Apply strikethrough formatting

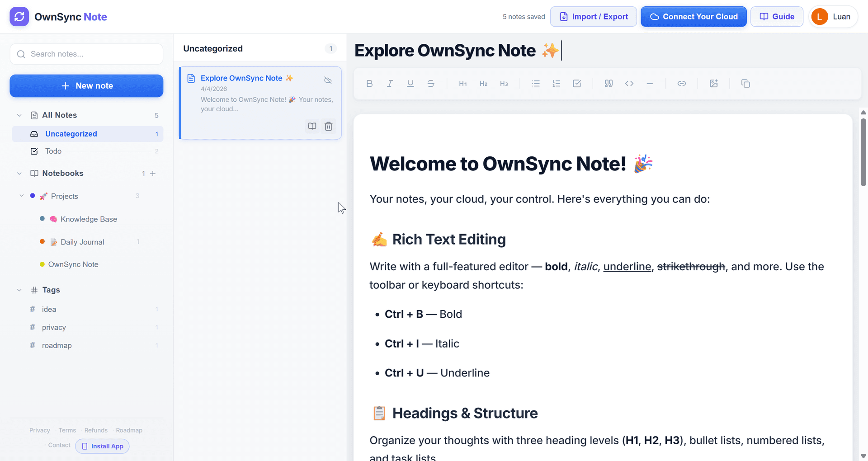coord(431,84)
